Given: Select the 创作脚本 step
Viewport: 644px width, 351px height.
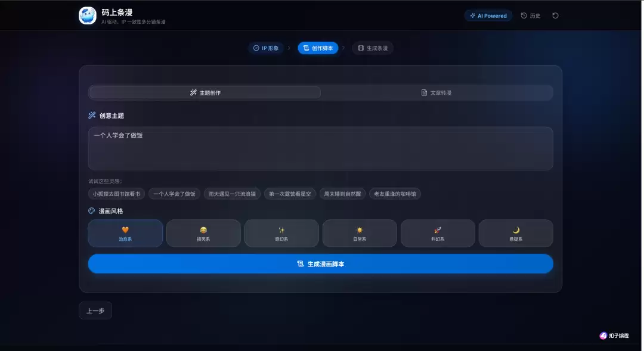Looking at the screenshot, I should pos(318,48).
